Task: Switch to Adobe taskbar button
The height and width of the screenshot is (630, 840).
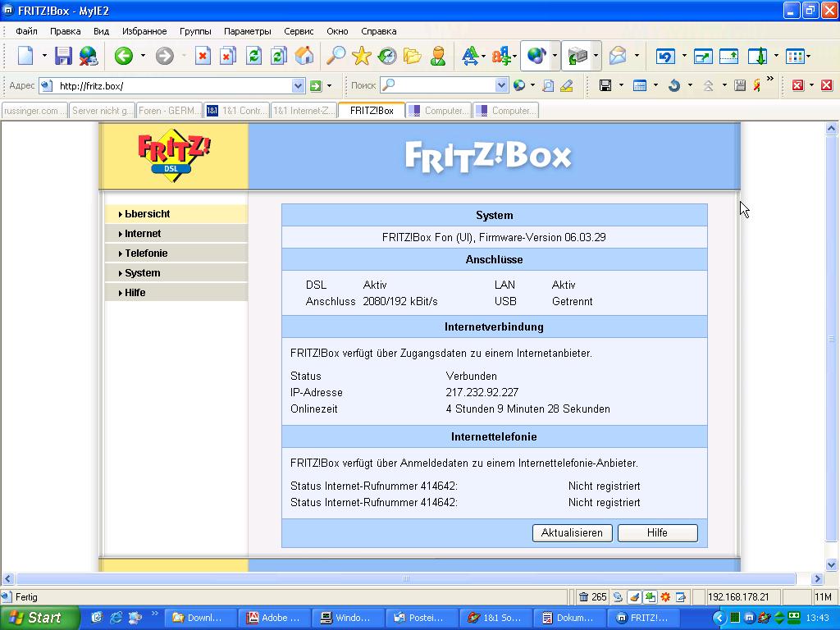Action: click(x=276, y=618)
